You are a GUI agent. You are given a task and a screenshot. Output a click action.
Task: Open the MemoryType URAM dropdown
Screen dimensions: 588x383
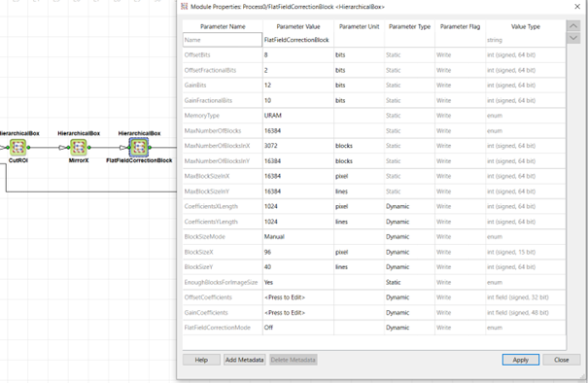tap(298, 116)
